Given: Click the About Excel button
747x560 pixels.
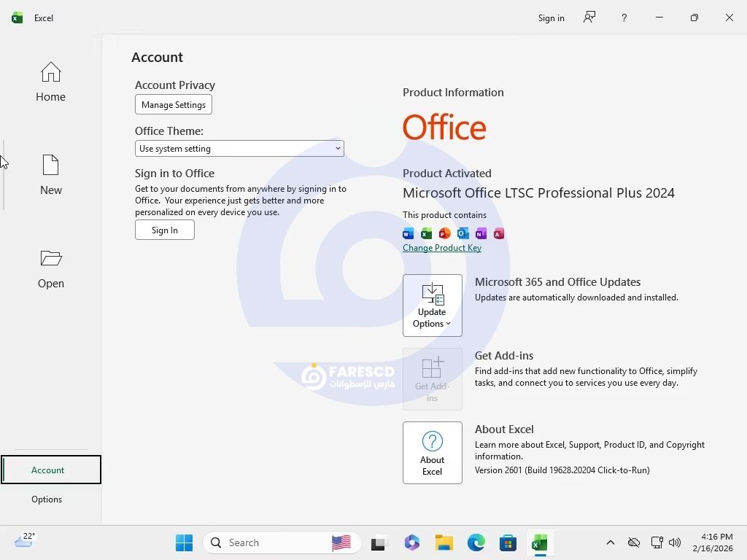Looking at the screenshot, I should 432,453.
